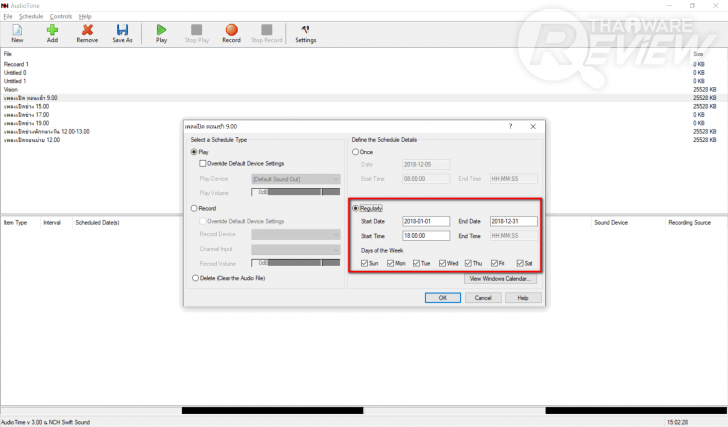The image size is (728, 427).
Task: Toggle the Wed checkbox
Action: pos(442,263)
